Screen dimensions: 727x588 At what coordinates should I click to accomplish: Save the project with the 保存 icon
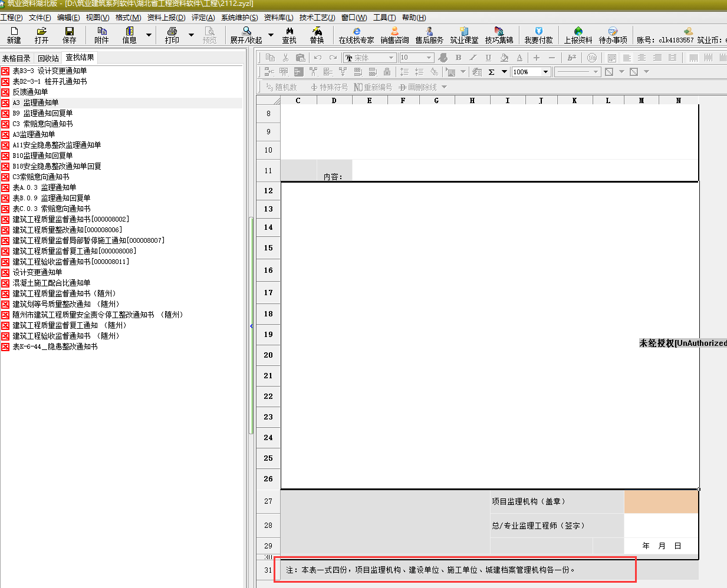point(69,35)
